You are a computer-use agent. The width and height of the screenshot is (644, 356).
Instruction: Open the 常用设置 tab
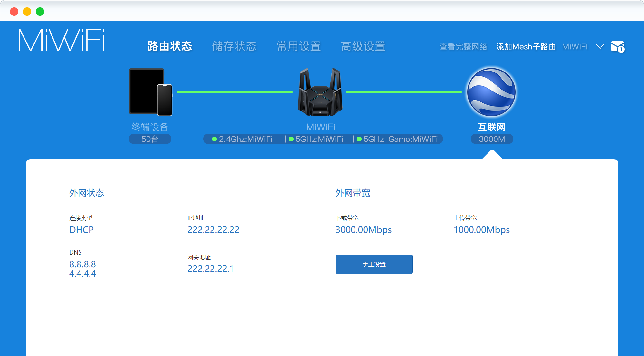click(299, 46)
